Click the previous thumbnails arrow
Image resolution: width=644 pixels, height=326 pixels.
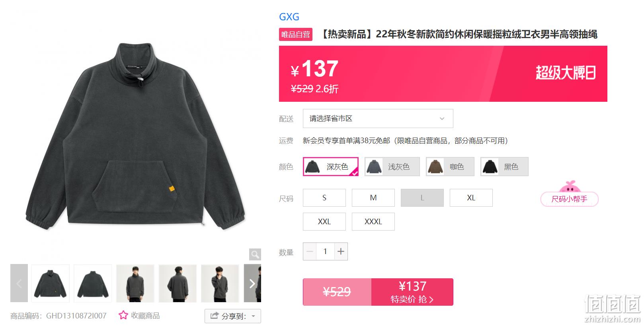click(19, 283)
